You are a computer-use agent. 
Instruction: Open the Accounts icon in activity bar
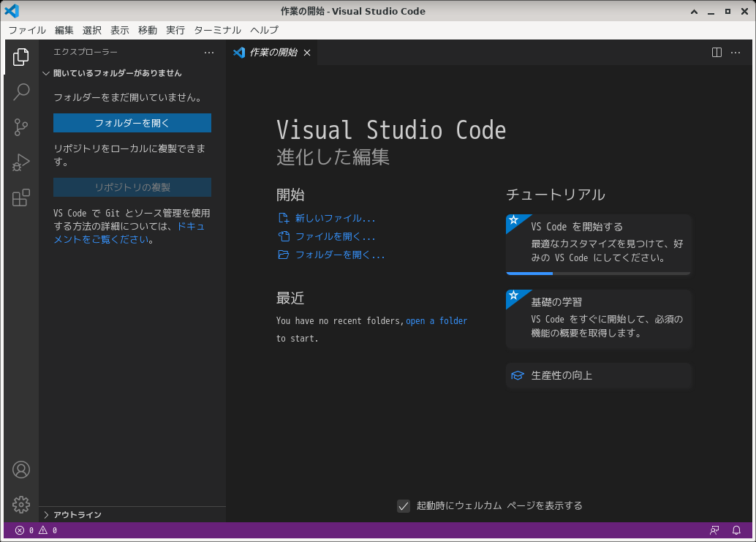click(20, 470)
